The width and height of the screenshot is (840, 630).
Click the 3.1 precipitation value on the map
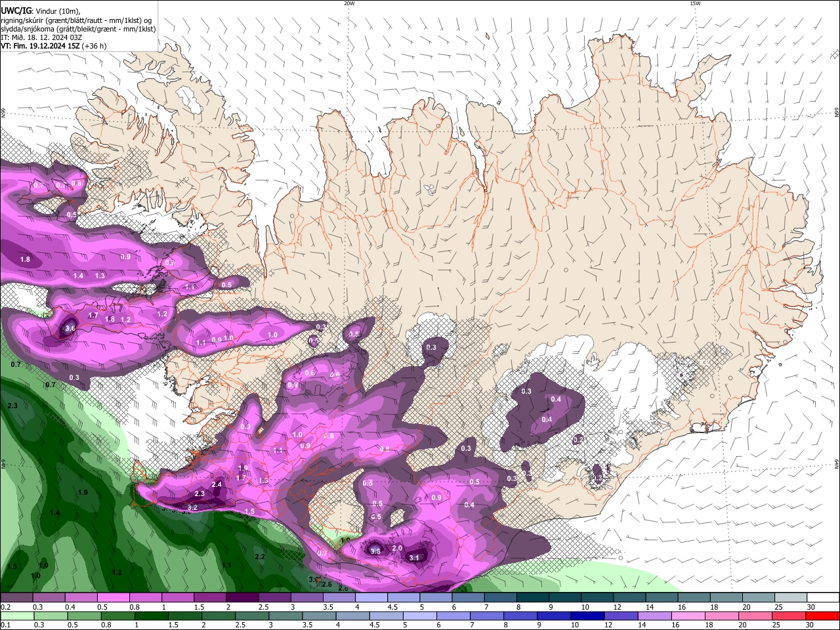(x=414, y=558)
